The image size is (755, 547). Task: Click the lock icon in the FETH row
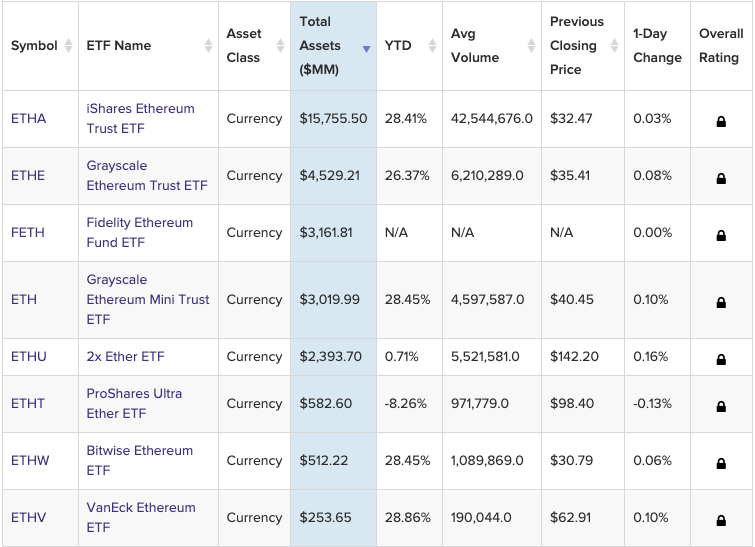point(720,235)
